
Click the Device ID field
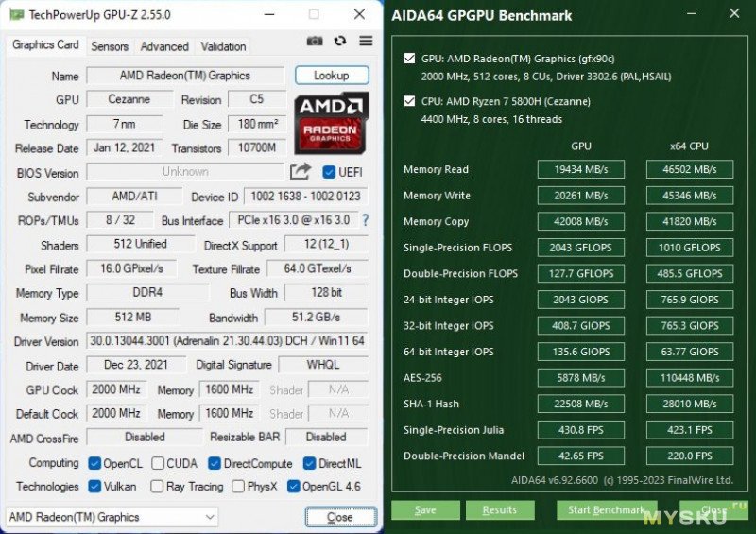click(x=305, y=197)
